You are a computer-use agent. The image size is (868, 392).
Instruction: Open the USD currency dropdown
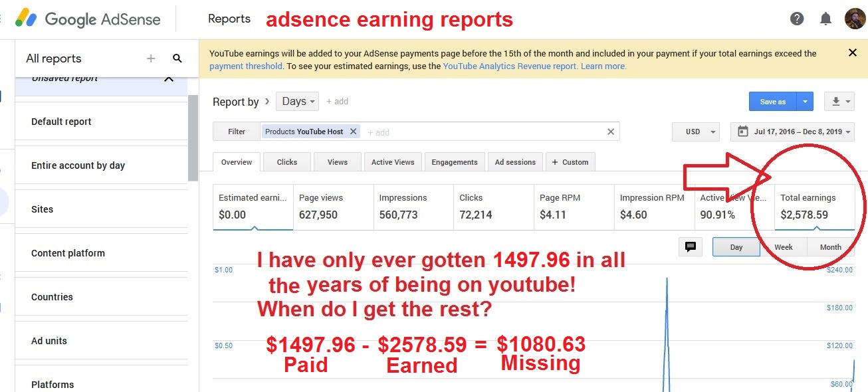pos(696,132)
